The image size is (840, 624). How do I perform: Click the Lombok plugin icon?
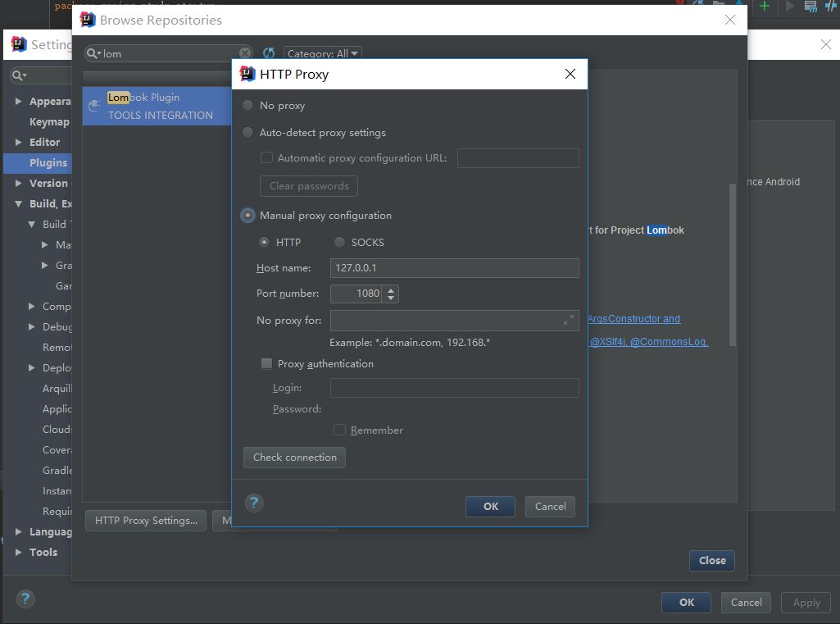pyautogui.click(x=94, y=105)
